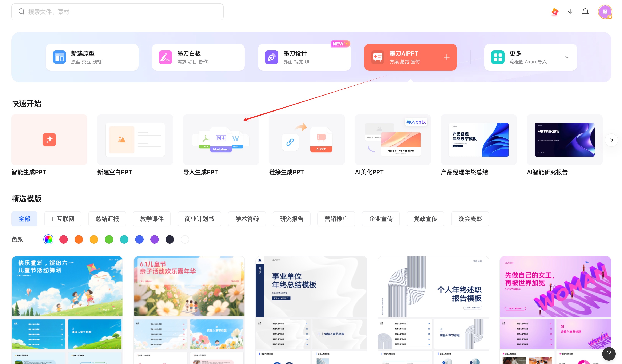Click the 搜索文件、素材 search field
The height and width of the screenshot is (364, 622).
point(117,11)
